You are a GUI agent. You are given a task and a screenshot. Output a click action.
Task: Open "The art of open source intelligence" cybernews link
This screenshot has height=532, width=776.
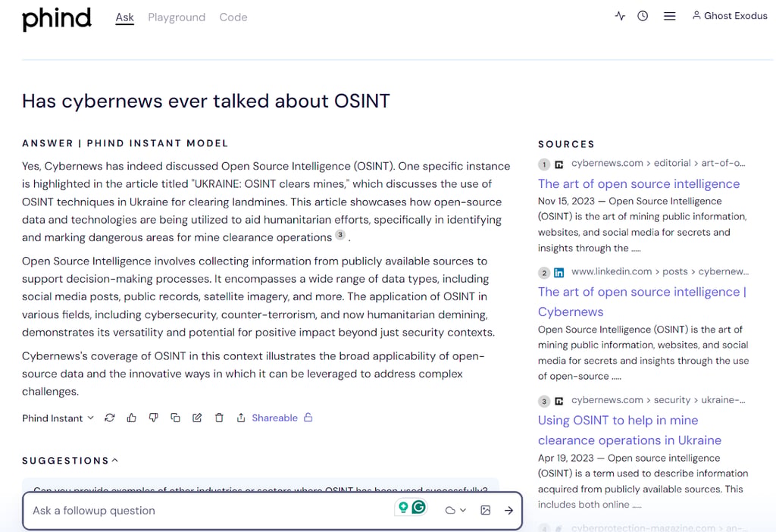pos(638,184)
